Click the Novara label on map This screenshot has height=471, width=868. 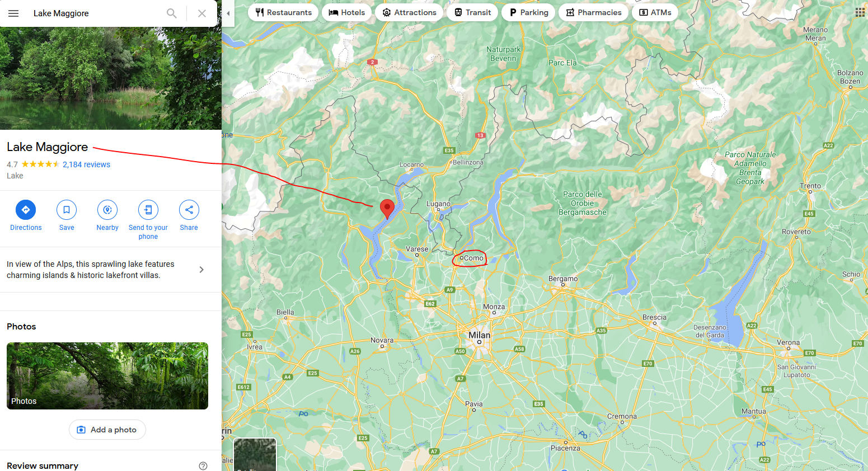point(382,340)
